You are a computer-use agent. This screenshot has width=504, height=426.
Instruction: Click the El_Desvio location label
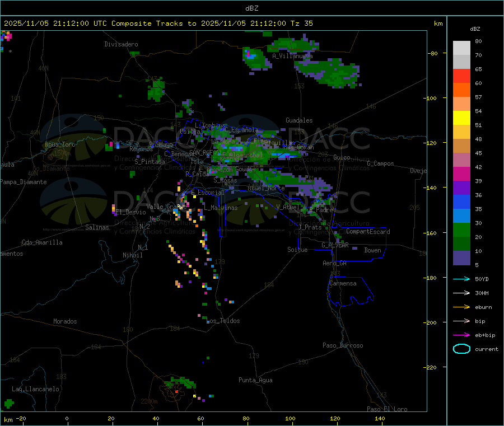130,212
